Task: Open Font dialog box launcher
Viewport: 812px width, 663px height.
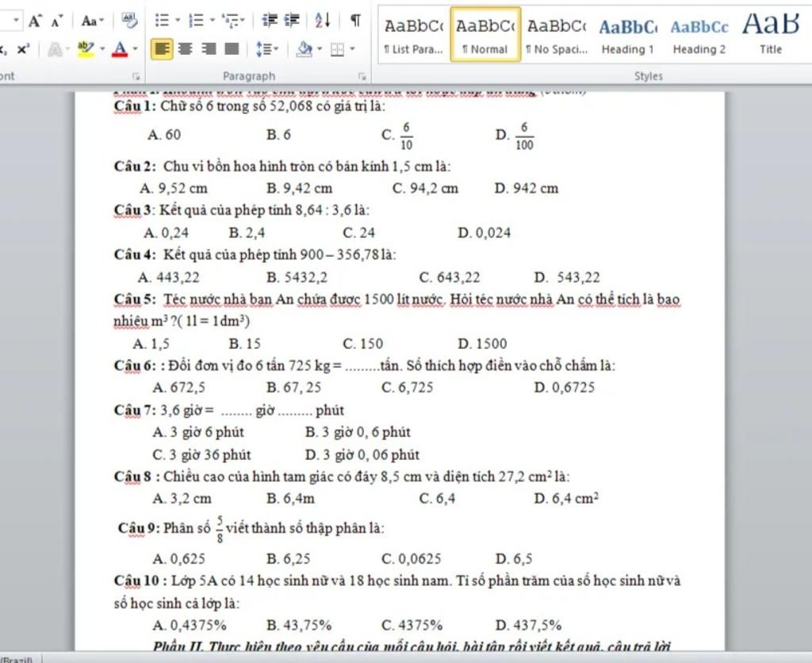Action: point(136,77)
